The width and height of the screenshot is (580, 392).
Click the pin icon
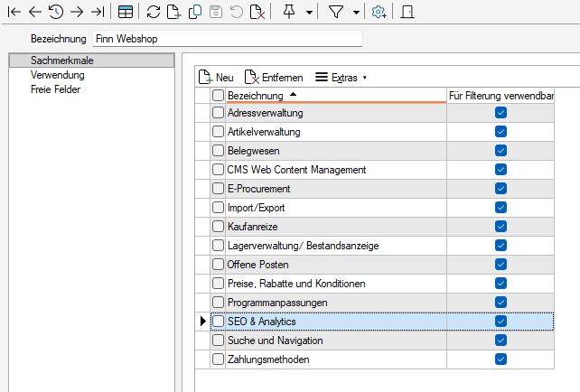pos(289,12)
